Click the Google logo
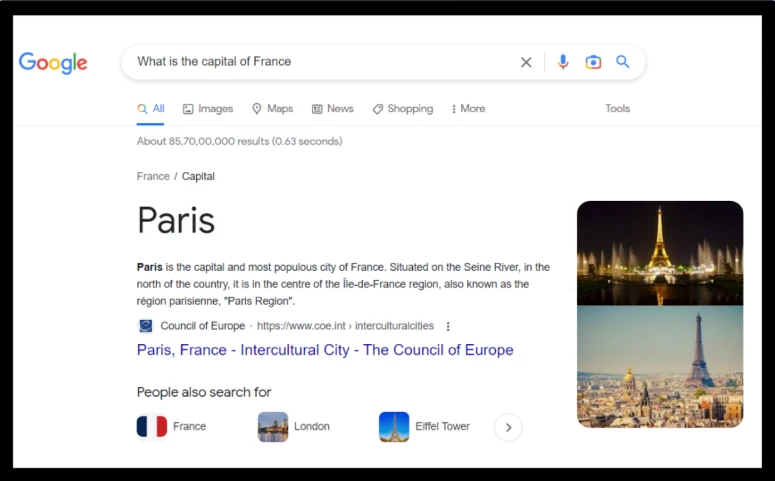Image resolution: width=775 pixels, height=481 pixels. [53, 63]
